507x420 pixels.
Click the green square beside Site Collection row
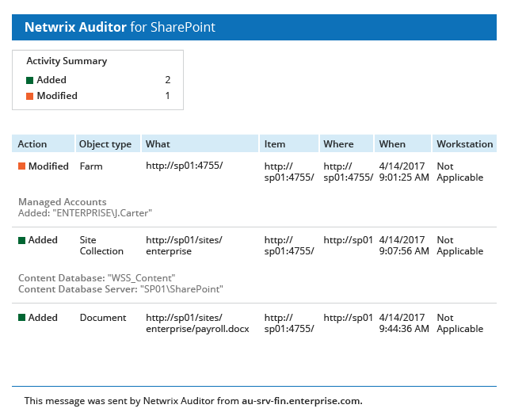[22, 240]
